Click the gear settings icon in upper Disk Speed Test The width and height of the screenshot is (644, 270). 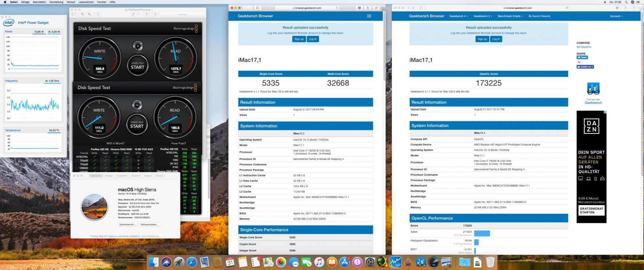[138, 46]
